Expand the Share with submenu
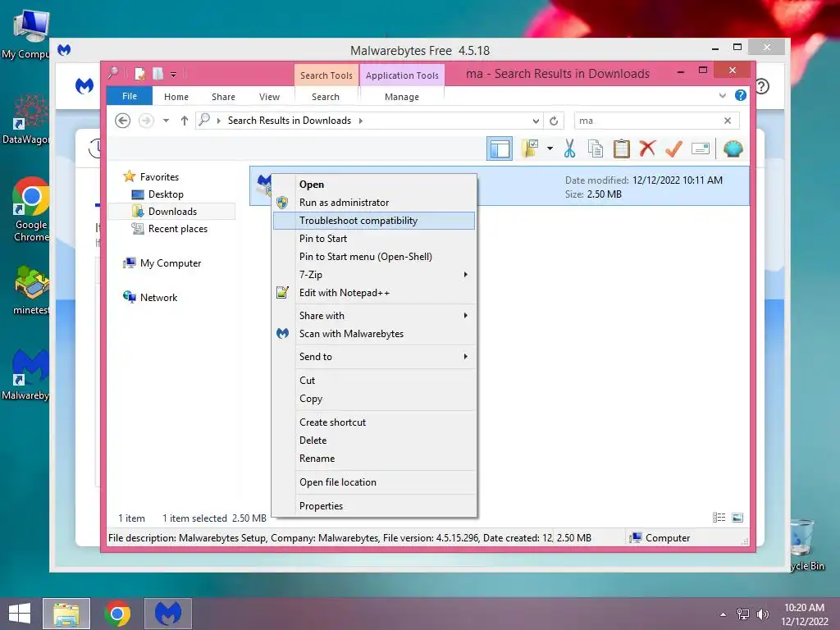The height and width of the screenshot is (630, 840). 374,316
